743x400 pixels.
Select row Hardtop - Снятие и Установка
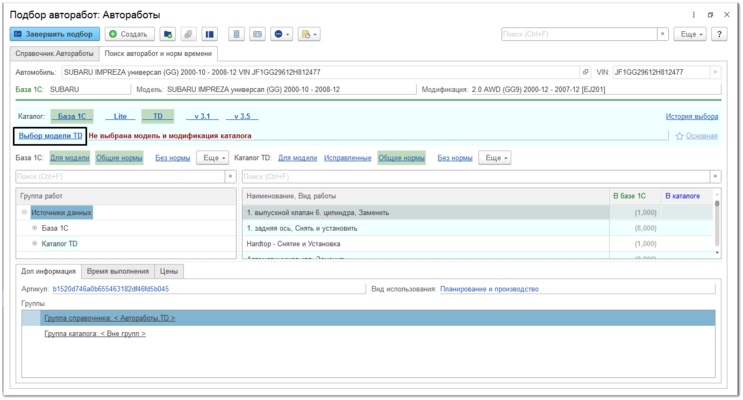tap(477, 244)
